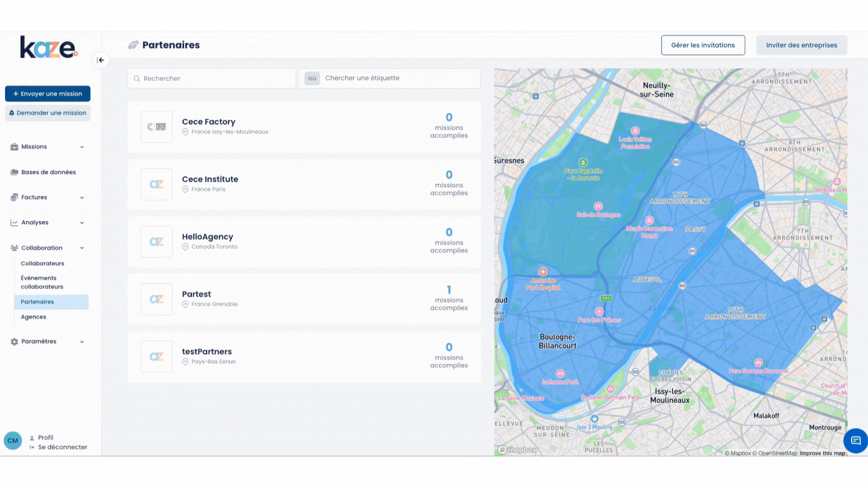Click the Kaze logo

[x=49, y=47]
